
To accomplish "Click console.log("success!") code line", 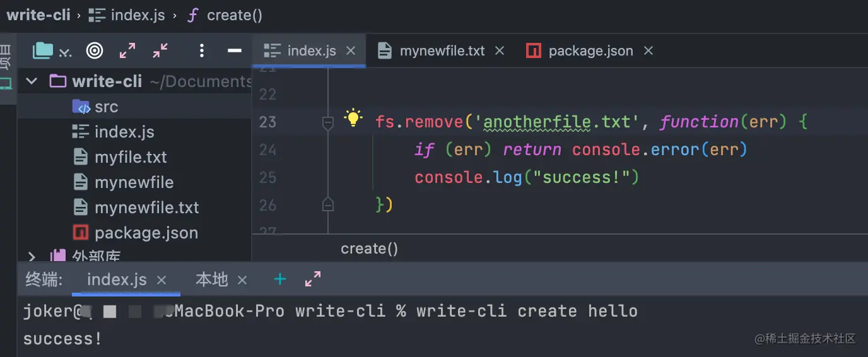I will click(x=527, y=177).
